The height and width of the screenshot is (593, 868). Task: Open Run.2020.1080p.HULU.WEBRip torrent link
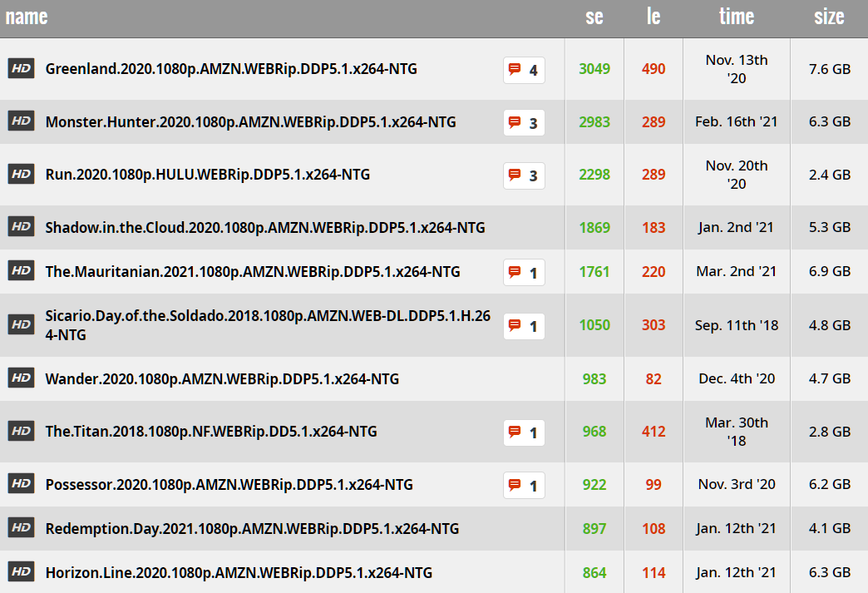click(x=208, y=175)
